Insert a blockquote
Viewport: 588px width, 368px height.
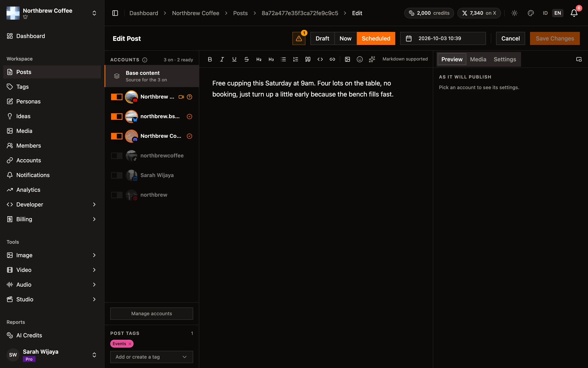[x=308, y=59]
